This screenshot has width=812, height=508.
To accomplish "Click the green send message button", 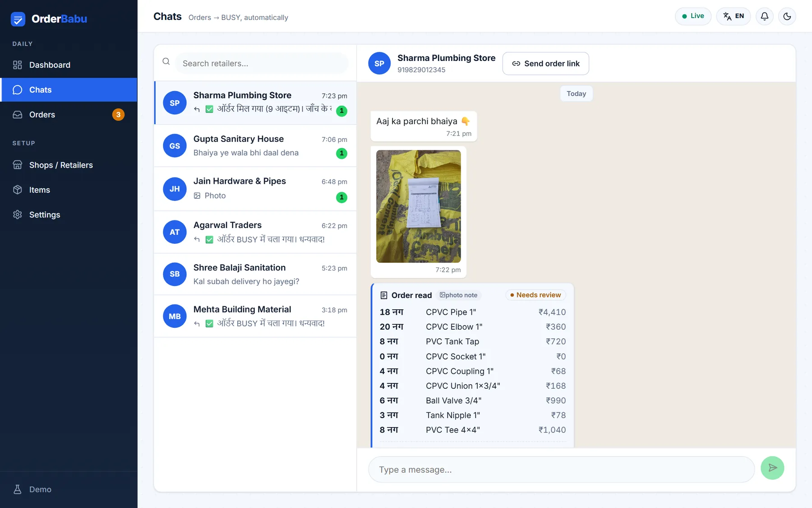I will (x=772, y=468).
